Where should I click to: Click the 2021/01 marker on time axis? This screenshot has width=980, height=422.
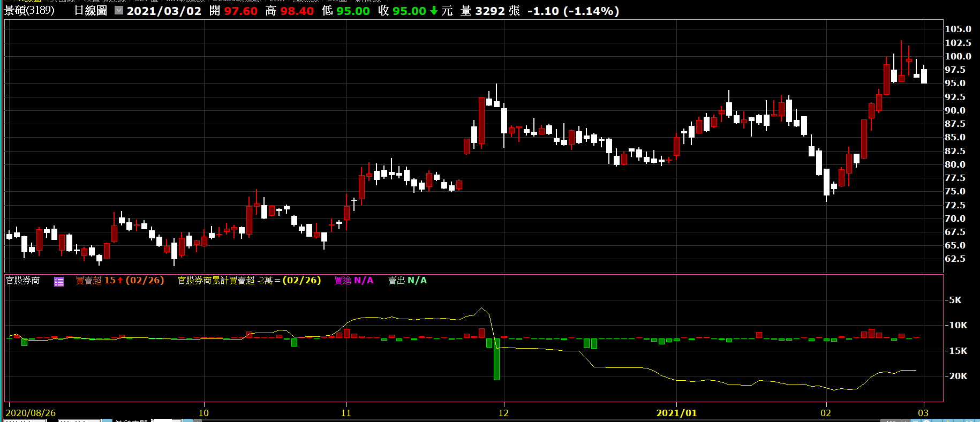(676, 413)
